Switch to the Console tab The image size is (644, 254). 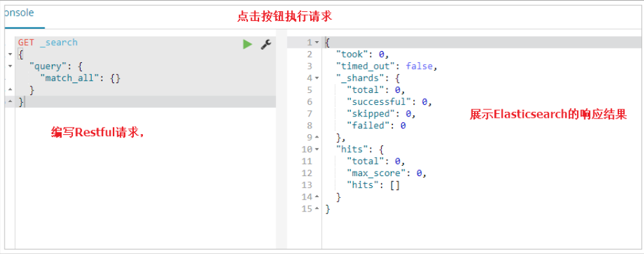(18, 12)
